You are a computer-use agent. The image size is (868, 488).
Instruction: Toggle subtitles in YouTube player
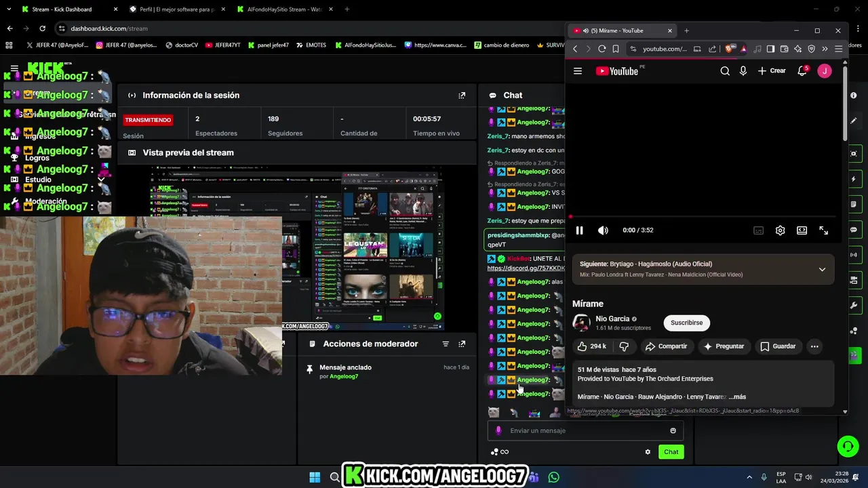pos(758,230)
